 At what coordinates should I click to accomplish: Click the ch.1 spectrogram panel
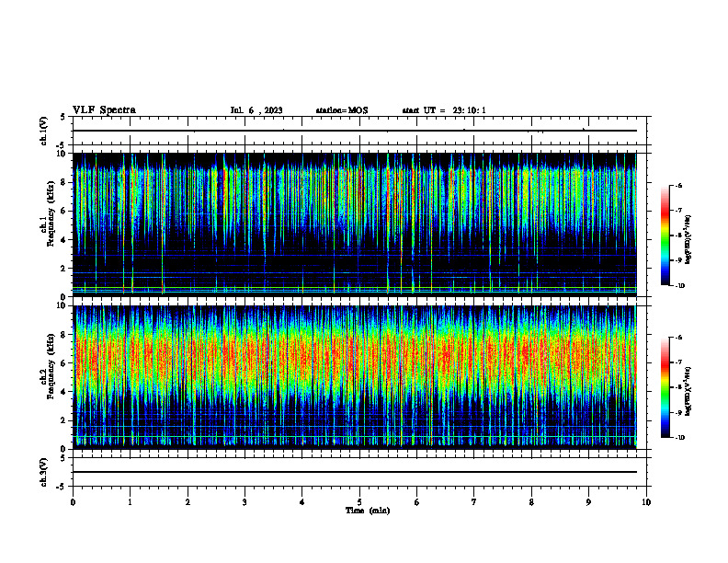click(355, 224)
